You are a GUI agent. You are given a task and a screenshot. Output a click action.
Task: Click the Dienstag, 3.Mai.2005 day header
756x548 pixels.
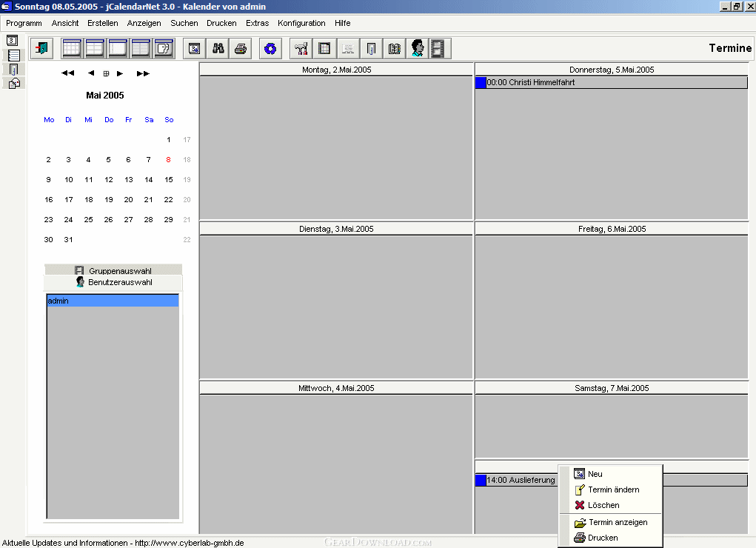click(337, 229)
